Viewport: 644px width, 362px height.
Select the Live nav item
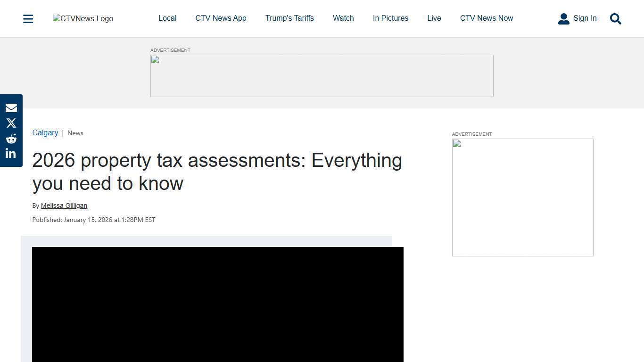pyautogui.click(x=434, y=18)
